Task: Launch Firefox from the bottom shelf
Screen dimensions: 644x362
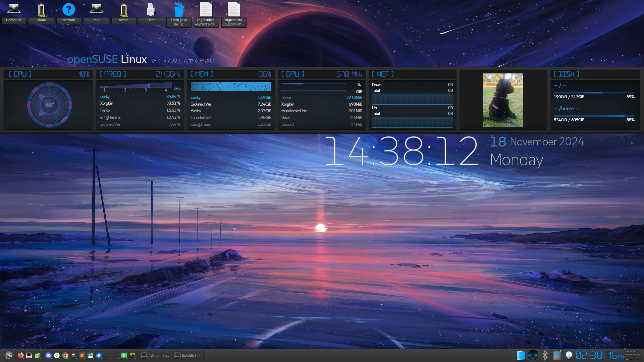Action: pos(20,355)
